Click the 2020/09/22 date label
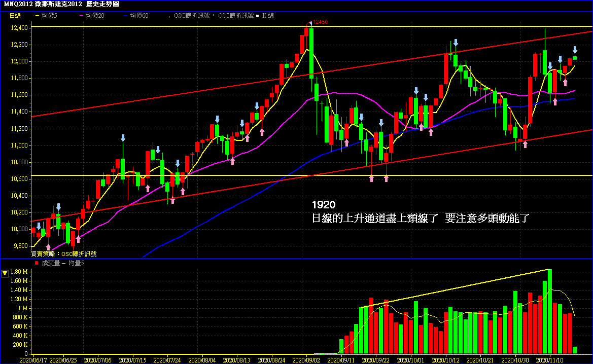This screenshot has width=593, height=364. tap(376, 360)
